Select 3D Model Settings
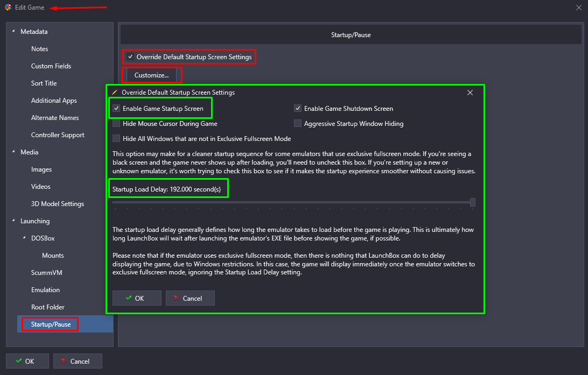Image resolution: width=588 pixels, height=375 pixels. (x=58, y=204)
